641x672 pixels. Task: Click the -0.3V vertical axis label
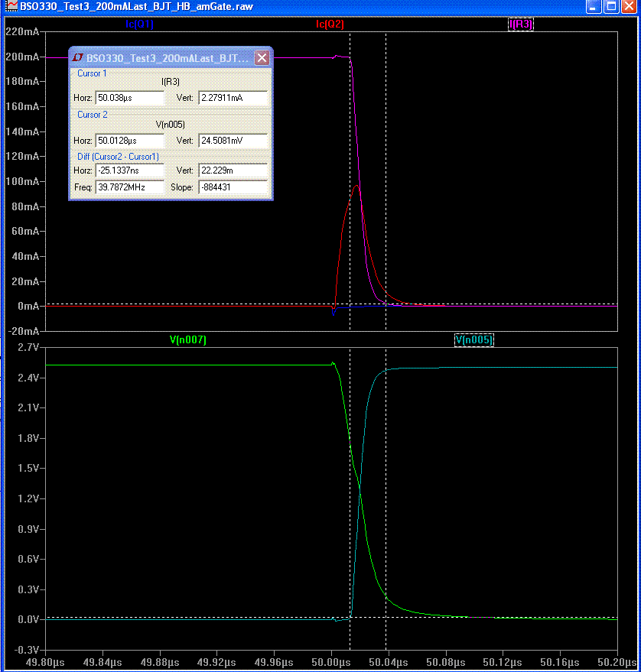(x=27, y=650)
